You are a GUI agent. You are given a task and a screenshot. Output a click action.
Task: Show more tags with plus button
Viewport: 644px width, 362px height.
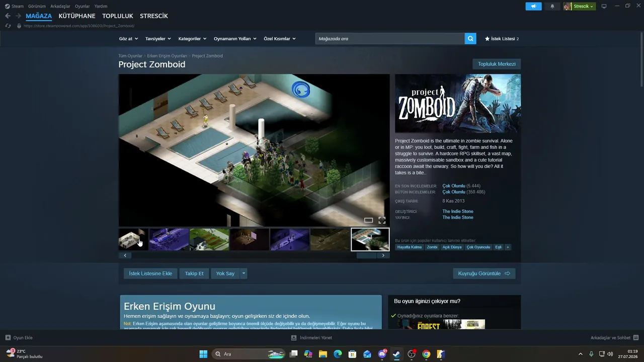[508, 247]
